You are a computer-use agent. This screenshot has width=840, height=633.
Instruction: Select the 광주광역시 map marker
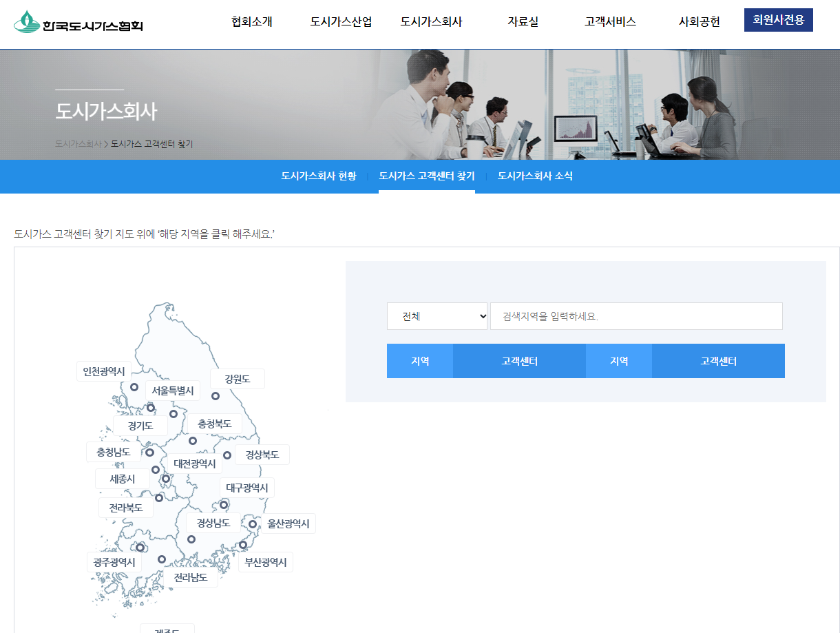[140, 547]
